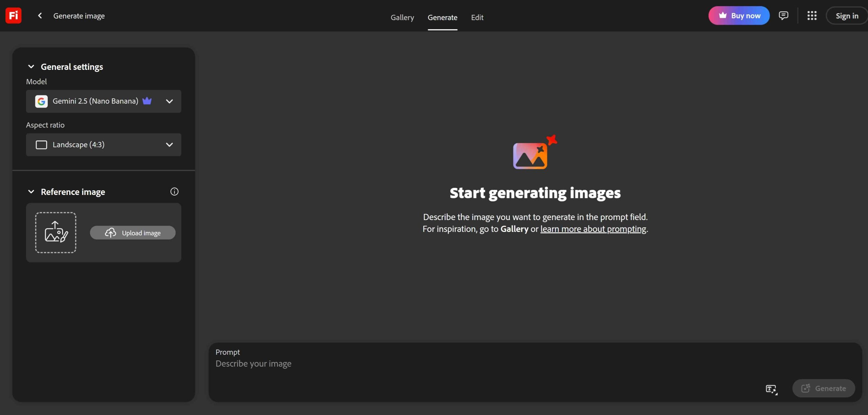Viewport: 868px width, 415px height.
Task: Click the Adobe Firefly logo icon
Action: click(x=14, y=16)
